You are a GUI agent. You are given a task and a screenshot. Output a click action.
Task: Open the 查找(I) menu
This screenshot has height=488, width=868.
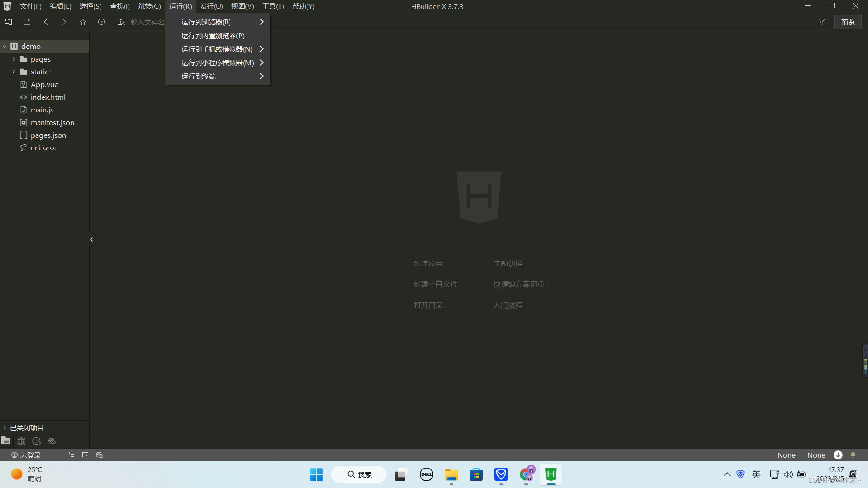pos(120,6)
